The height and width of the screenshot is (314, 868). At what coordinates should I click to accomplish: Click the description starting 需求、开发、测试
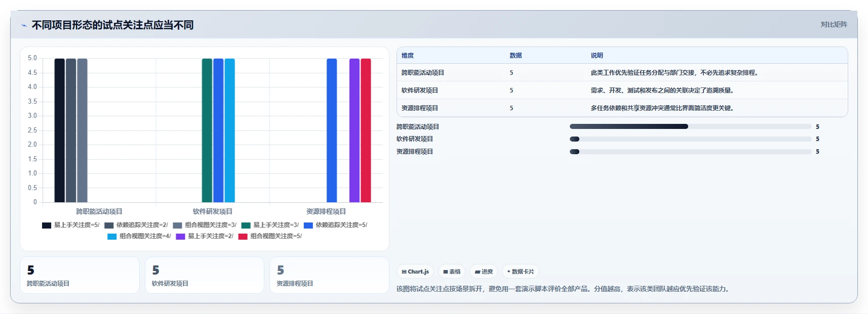pos(663,91)
